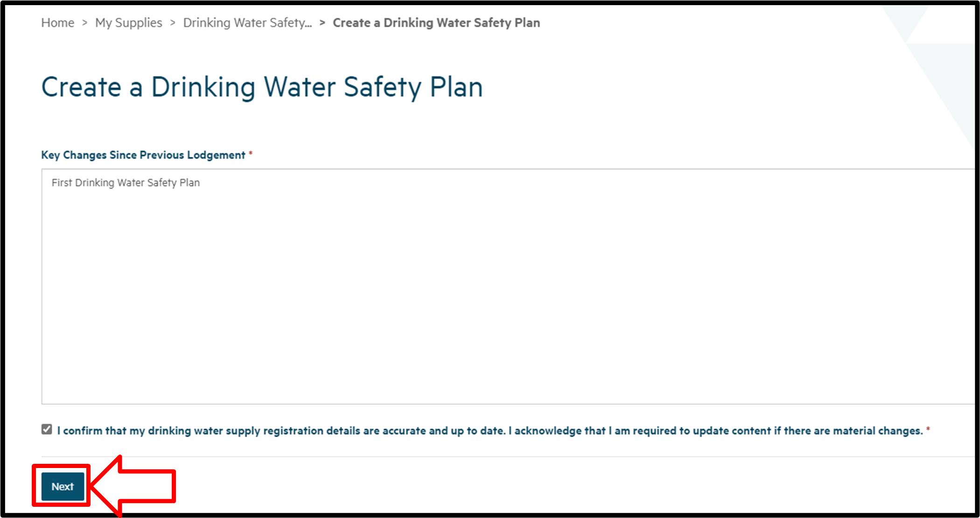
Task: Click the text 'First Drinking Water Safety Plan' in the box
Action: point(126,183)
